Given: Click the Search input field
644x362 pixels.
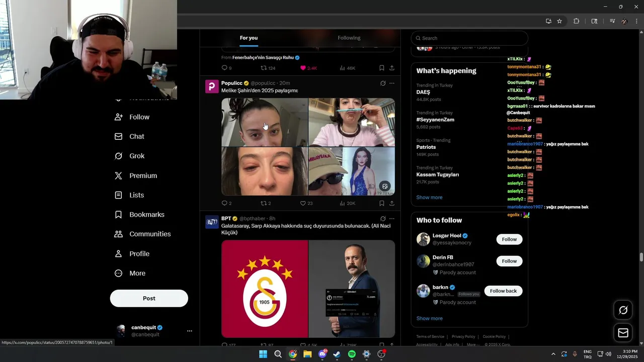Looking at the screenshot, I should click(469, 38).
